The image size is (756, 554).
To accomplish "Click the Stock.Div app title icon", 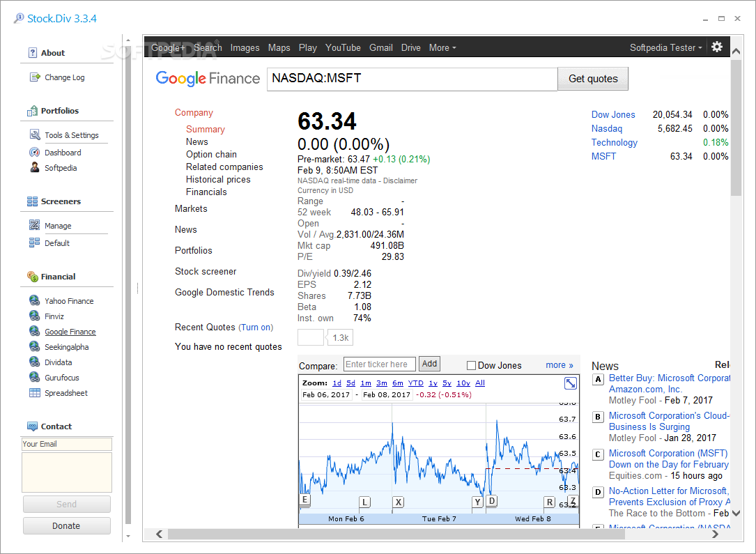I will (19, 18).
